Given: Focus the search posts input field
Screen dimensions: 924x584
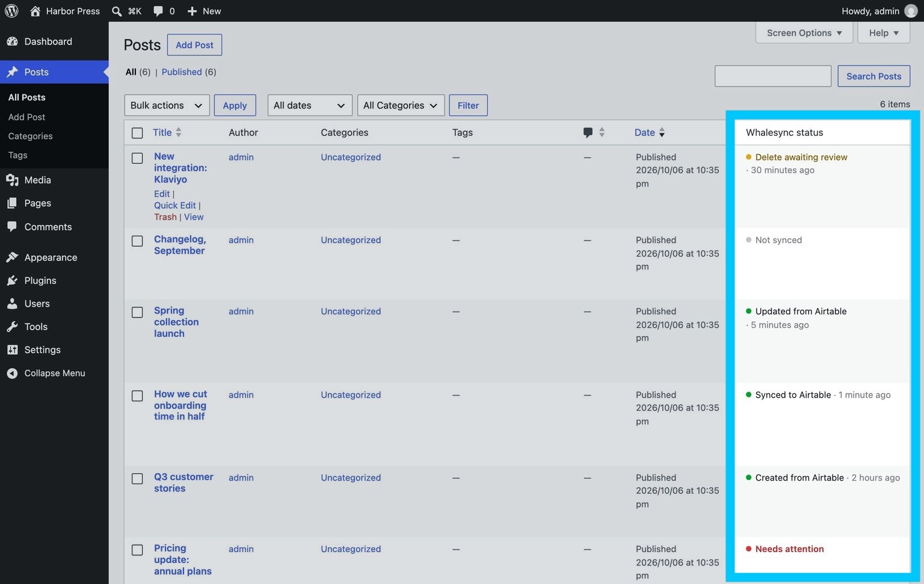Looking at the screenshot, I should [773, 76].
